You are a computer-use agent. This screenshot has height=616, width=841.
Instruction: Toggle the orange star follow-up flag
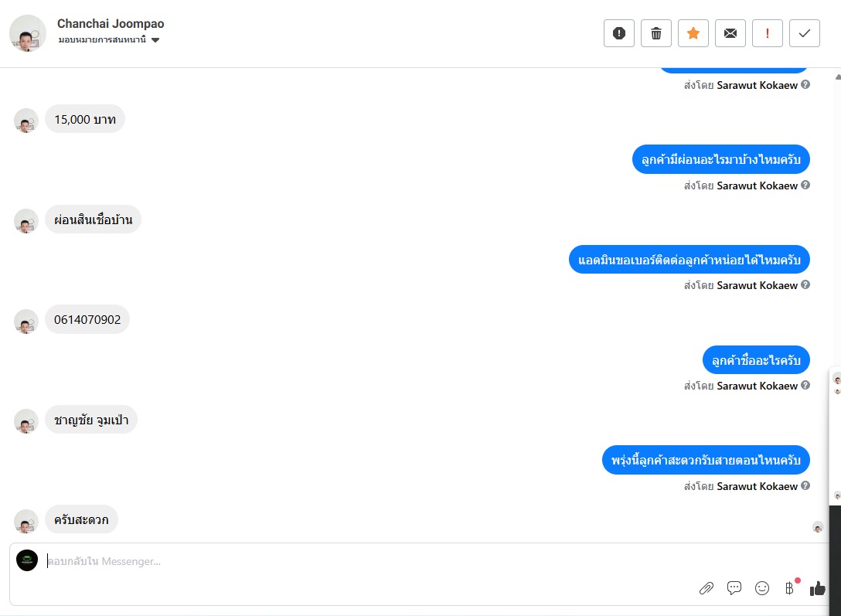click(693, 33)
